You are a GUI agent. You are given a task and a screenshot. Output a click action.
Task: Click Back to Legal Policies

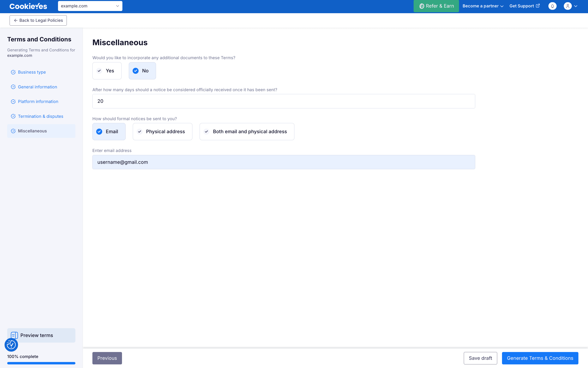[38, 20]
